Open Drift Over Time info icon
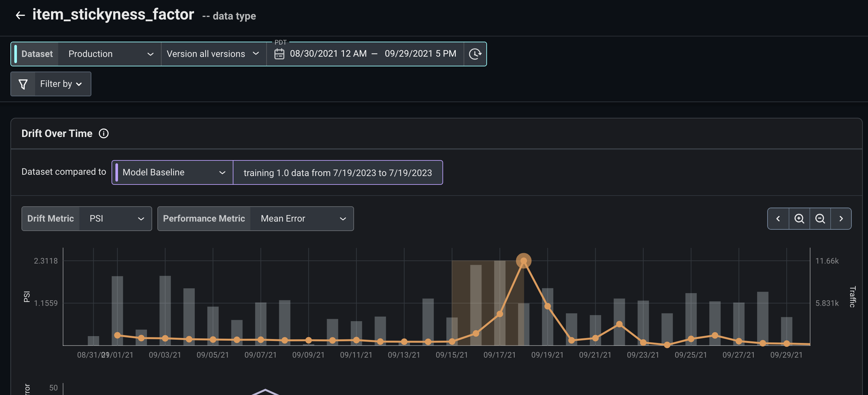Viewport: 868px width, 395px height. click(x=103, y=134)
